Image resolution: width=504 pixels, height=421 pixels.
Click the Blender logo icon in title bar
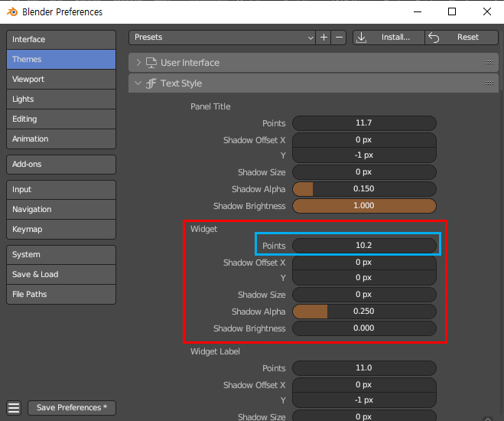(x=12, y=12)
